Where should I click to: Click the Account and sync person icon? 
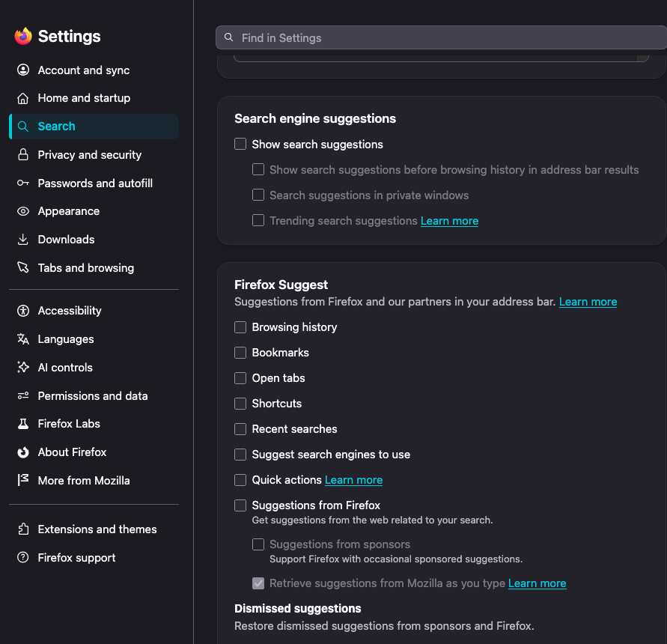(23, 70)
